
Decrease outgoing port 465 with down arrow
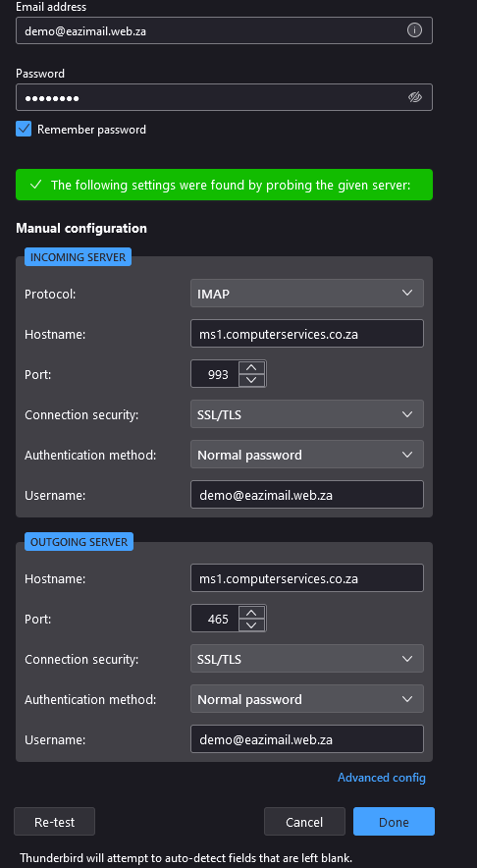click(x=252, y=625)
